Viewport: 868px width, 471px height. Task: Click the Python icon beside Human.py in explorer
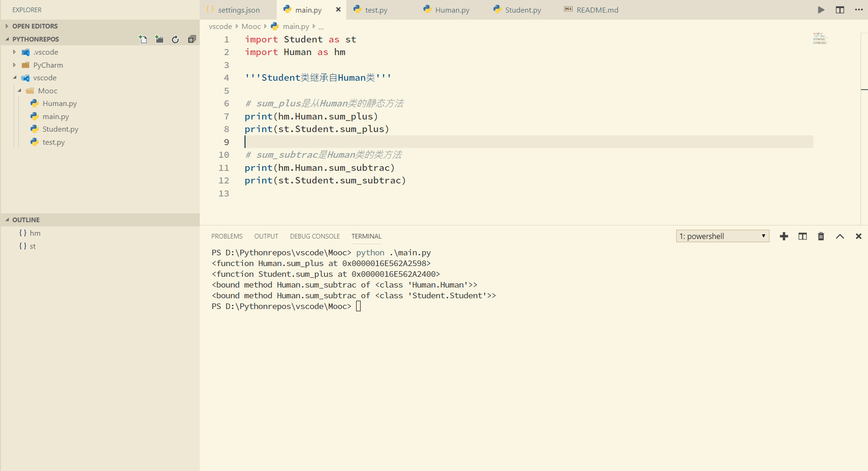click(x=35, y=103)
